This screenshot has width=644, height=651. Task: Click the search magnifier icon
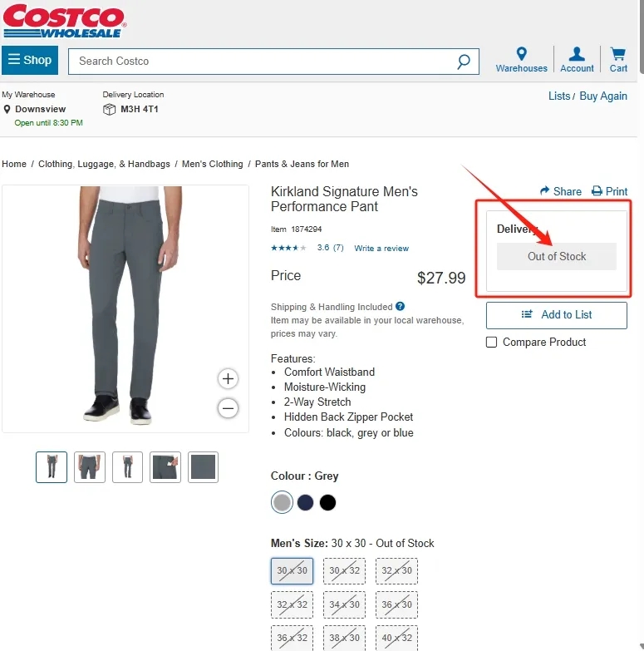click(x=464, y=62)
